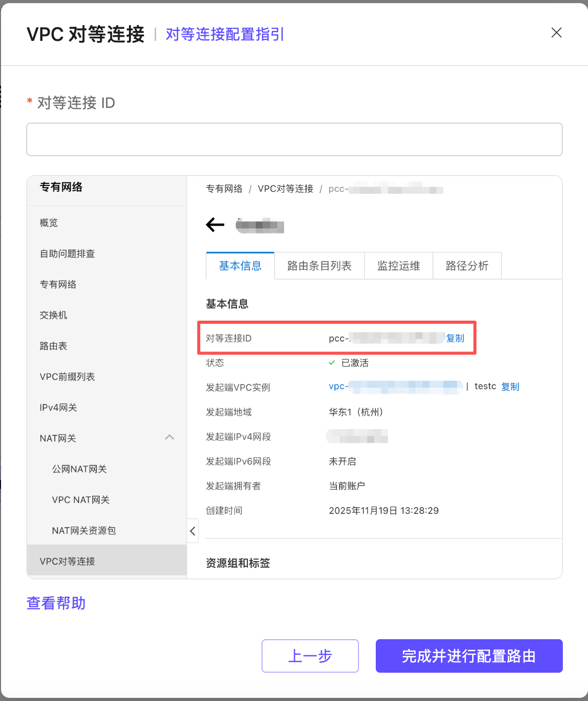Open 对等连接配置指引 guide link
The image size is (588, 701).
pos(224,34)
